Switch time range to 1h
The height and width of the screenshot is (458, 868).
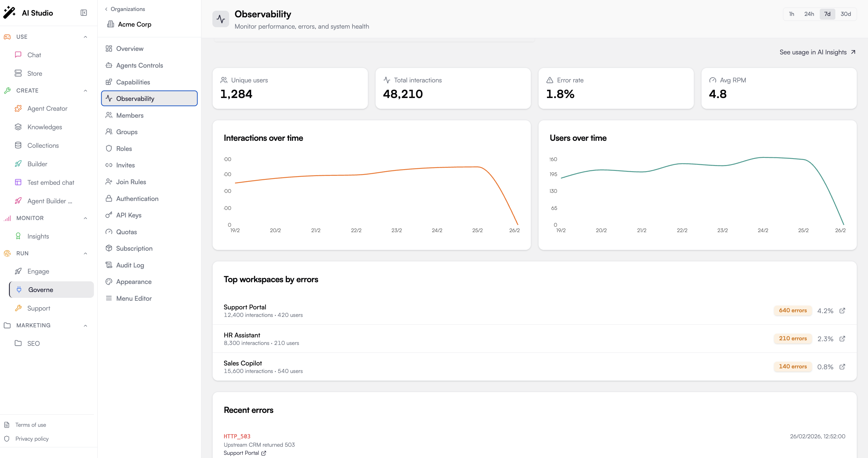pyautogui.click(x=791, y=14)
